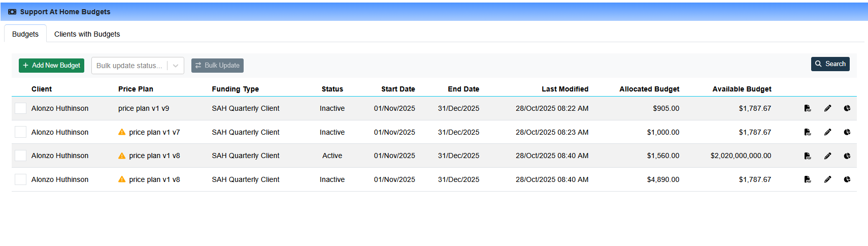
Task: Download PDF for price plan v1 v7 budget
Action: point(808,132)
